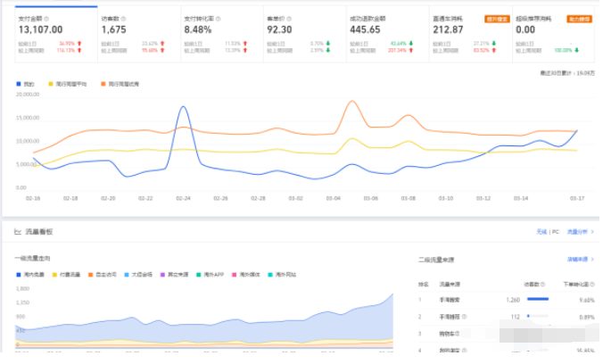Viewport: 611px width, 364px height.
Task: Click the orange line peak near 03-05
Action: point(351,101)
